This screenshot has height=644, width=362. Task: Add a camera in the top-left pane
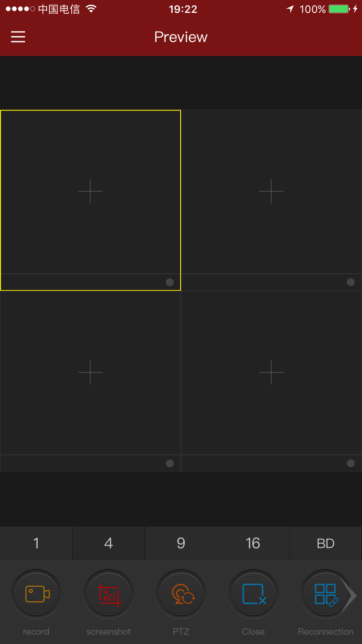(x=90, y=191)
